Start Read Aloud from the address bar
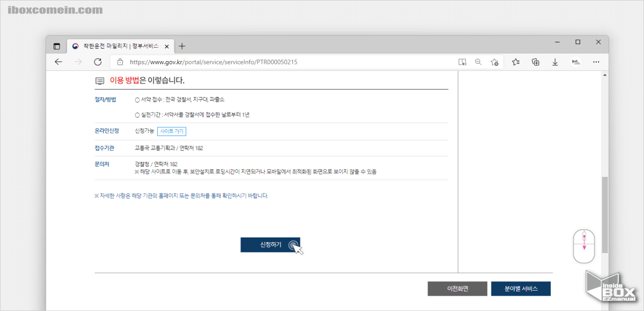644x311 pixels. 462,62
